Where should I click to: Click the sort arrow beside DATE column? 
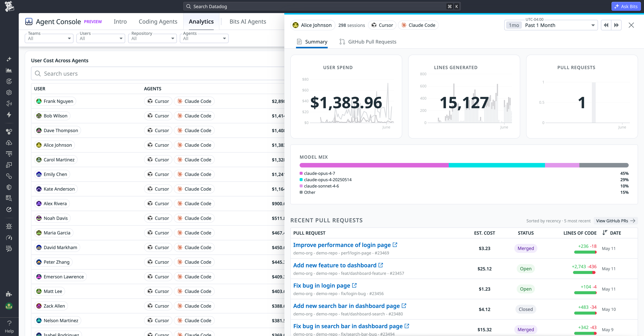604,233
